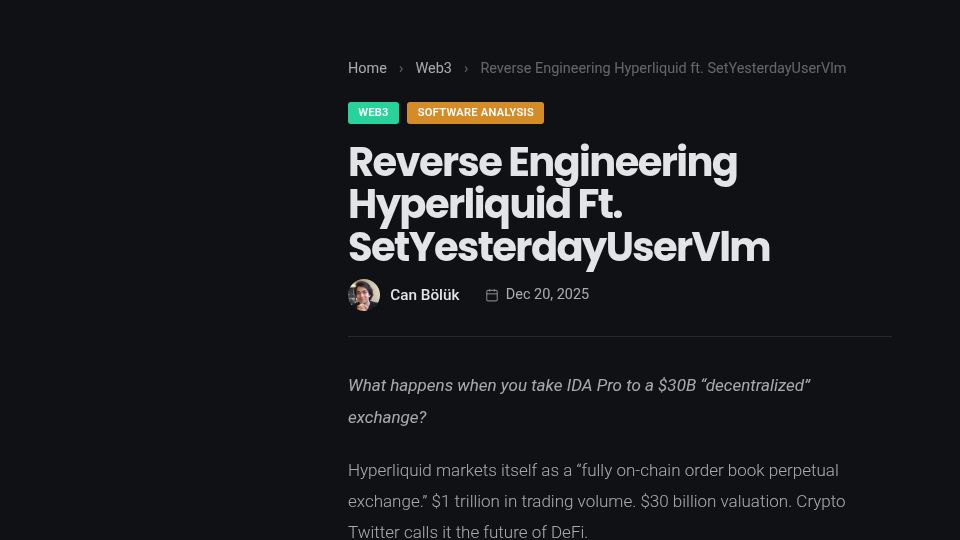Screen dimensions: 960x540
Task: Select the green WEB3 category tag
Action: [x=373, y=113]
